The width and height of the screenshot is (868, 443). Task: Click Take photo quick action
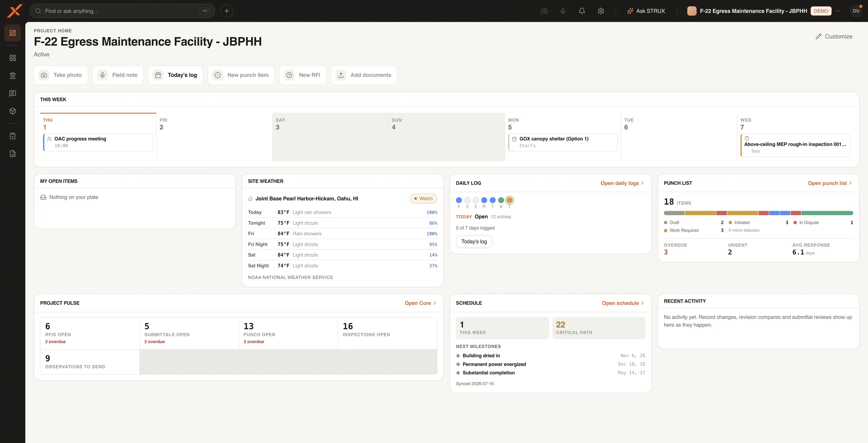point(61,75)
